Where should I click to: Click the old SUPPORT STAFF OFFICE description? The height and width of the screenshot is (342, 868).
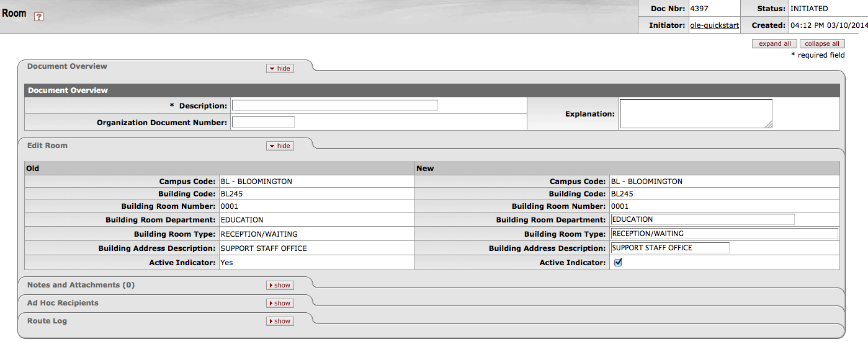[x=264, y=248]
